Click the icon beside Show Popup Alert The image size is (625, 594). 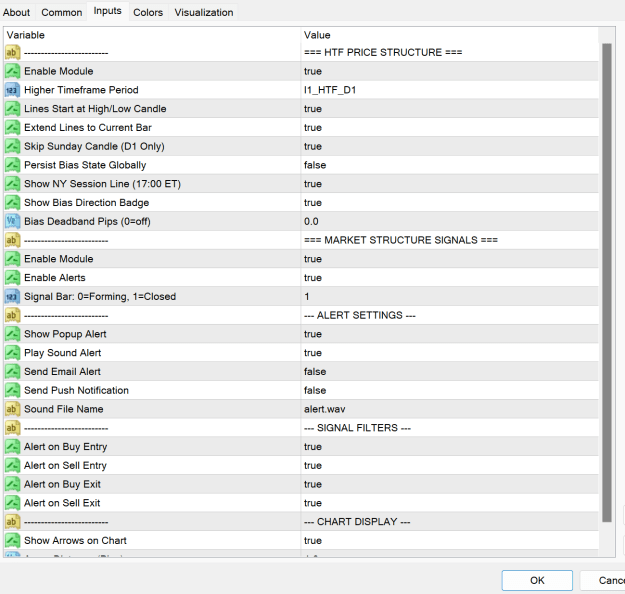12,334
